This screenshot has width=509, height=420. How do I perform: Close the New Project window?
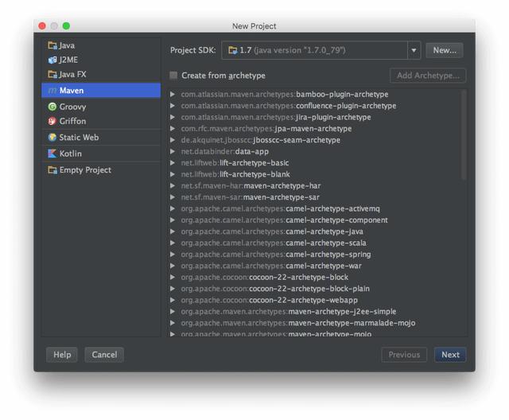tap(42, 26)
